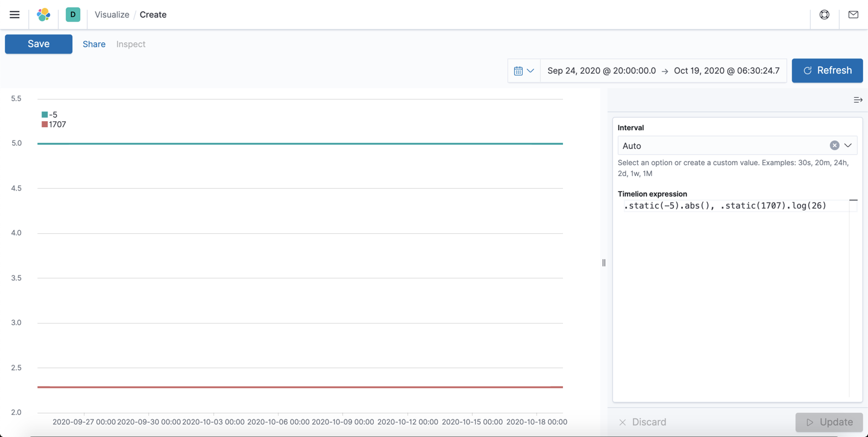Viewport: 868px width, 437px height.
Task: Open the "D" space selector icon
Action: 72,14
